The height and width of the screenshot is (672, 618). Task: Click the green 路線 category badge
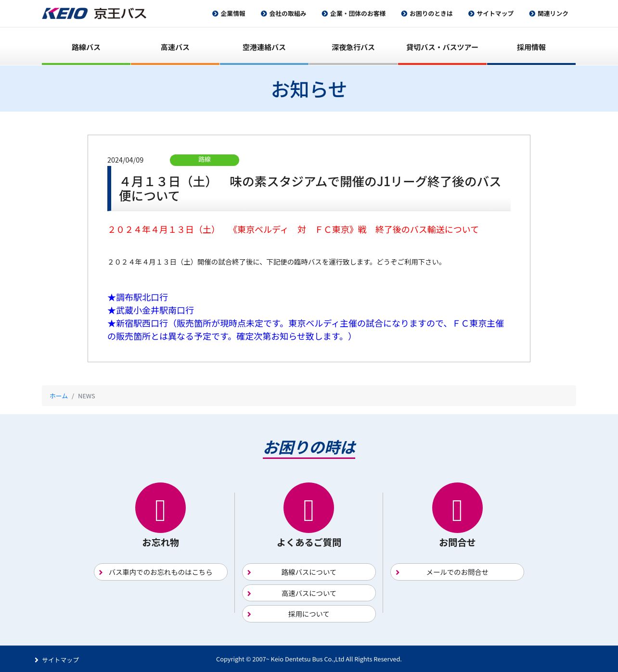(x=205, y=160)
